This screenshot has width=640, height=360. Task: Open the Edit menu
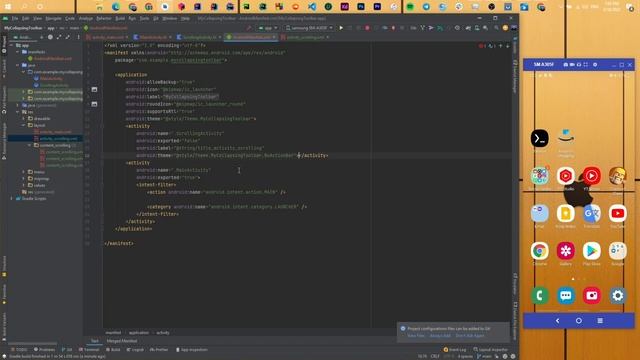[x=25, y=18]
